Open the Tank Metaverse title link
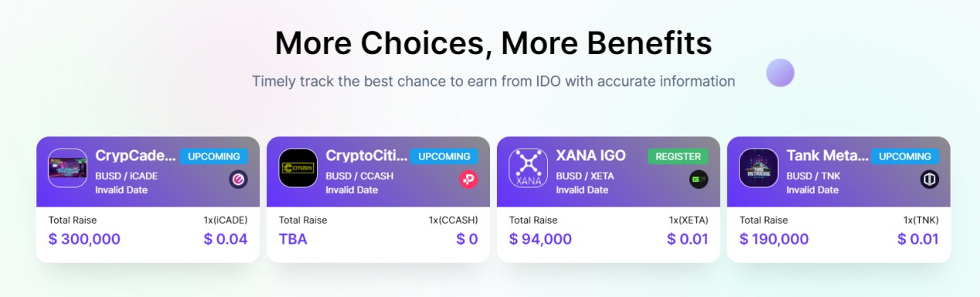The image size is (980, 297). pos(828,155)
